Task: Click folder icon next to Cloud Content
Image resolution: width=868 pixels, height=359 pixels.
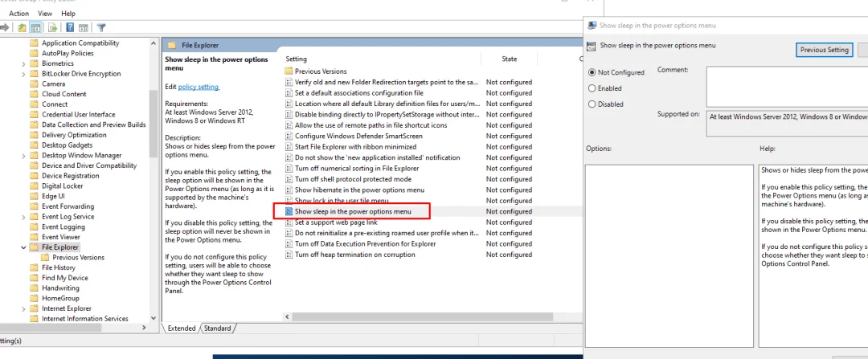Action: pyautogui.click(x=34, y=94)
